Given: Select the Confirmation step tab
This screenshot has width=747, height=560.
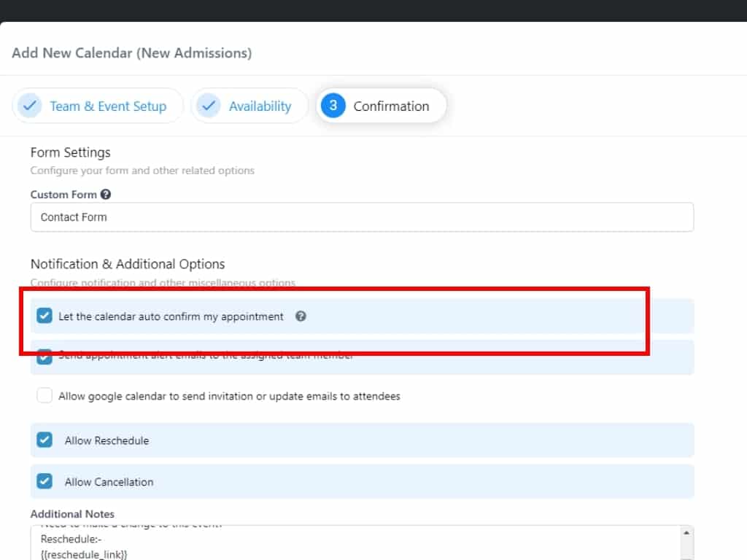Looking at the screenshot, I should click(x=391, y=106).
